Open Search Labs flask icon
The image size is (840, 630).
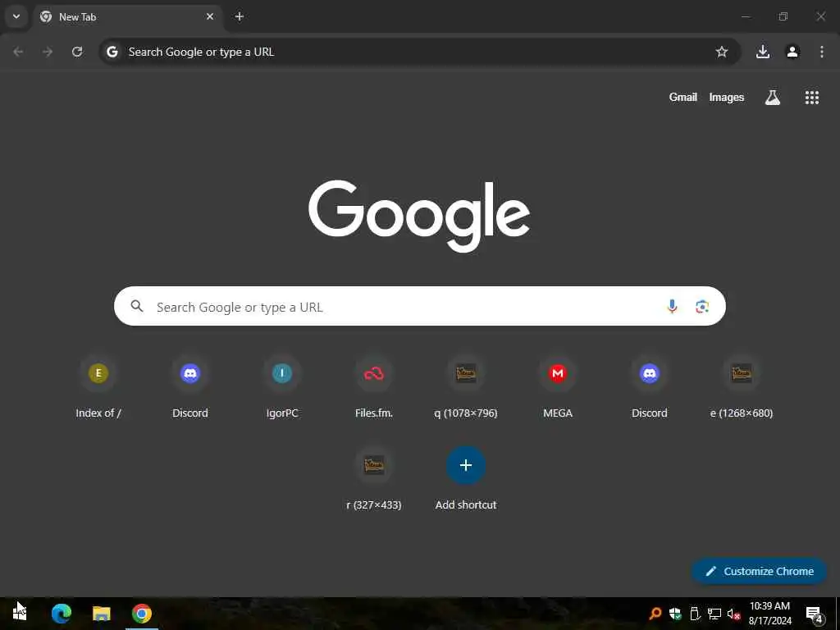773,98
